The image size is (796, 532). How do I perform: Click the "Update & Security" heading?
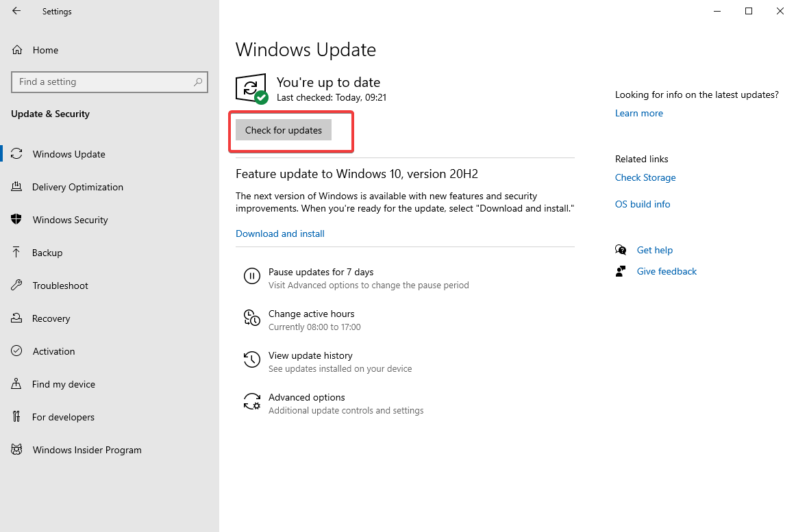(50, 114)
